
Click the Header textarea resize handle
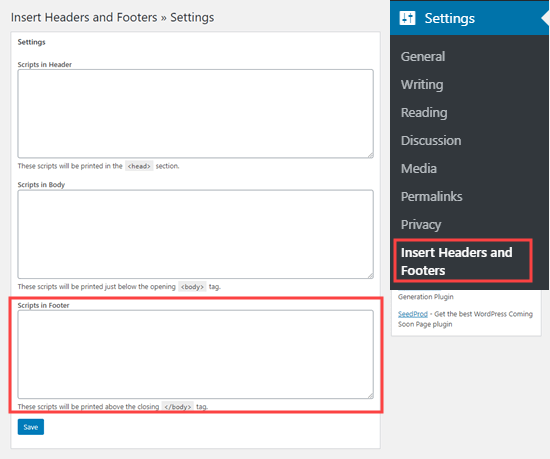click(x=370, y=155)
